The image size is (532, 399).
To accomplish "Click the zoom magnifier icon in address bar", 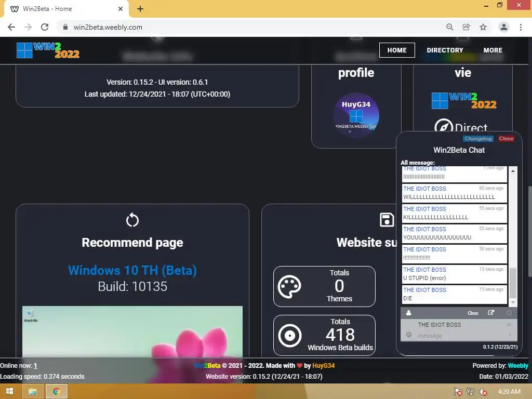I will click(450, 27).
